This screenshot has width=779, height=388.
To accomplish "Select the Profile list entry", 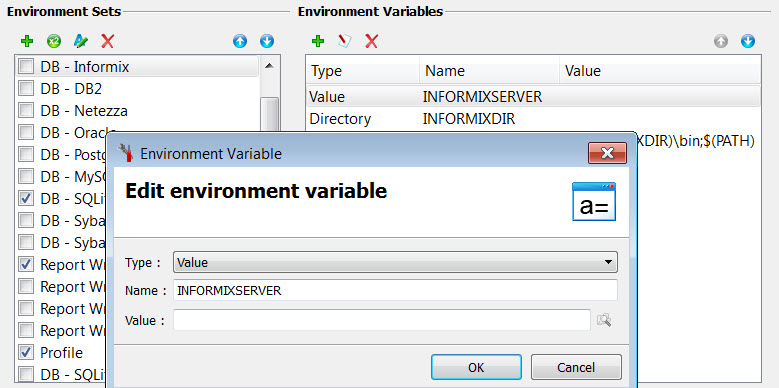I will 62,353.
